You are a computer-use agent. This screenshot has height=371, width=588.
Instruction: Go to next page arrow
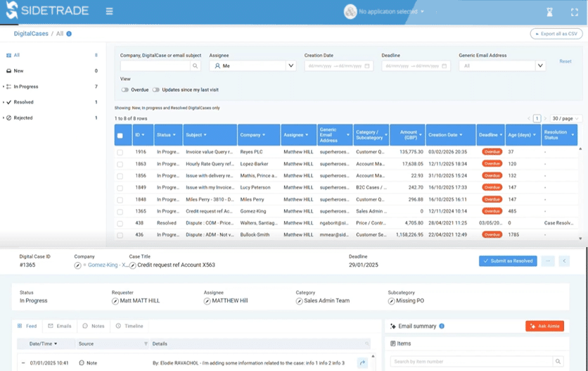(x=545, y=119)
